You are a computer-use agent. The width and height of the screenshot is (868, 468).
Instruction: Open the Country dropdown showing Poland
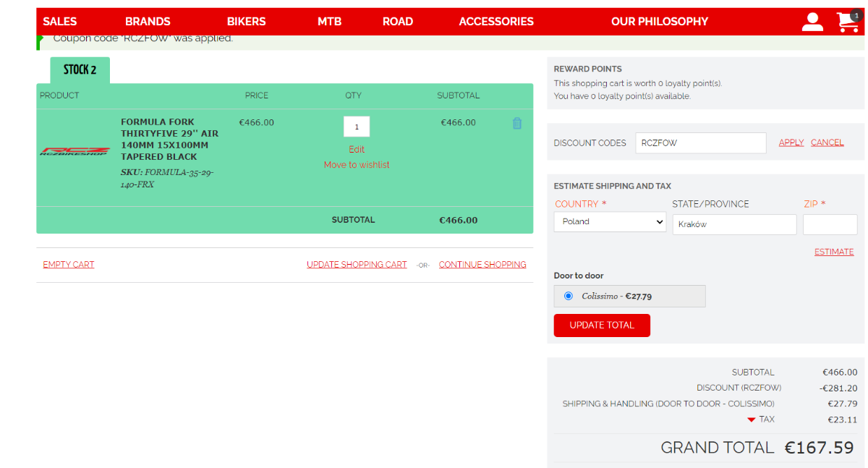610,222
